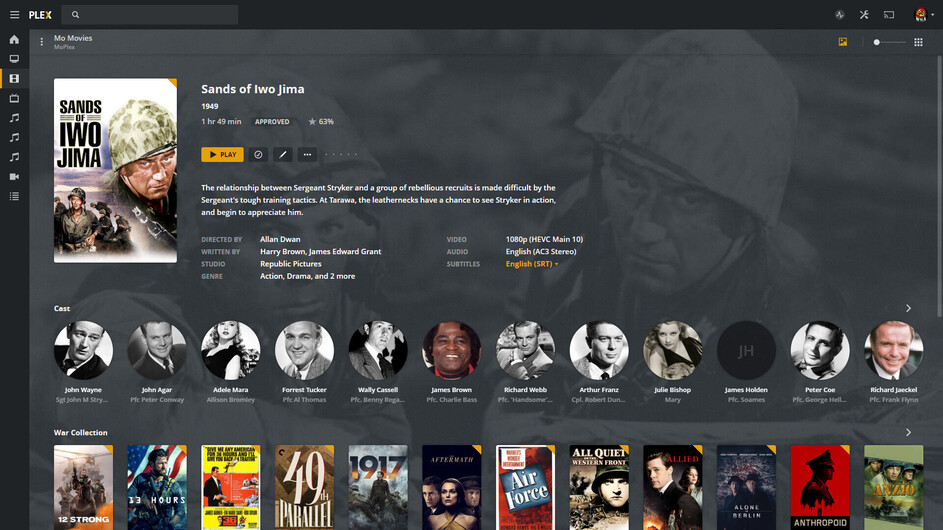This screenshot has width=943, height=530.
Task: Open writer James Edward Grant link
Action: coord(345,251)
